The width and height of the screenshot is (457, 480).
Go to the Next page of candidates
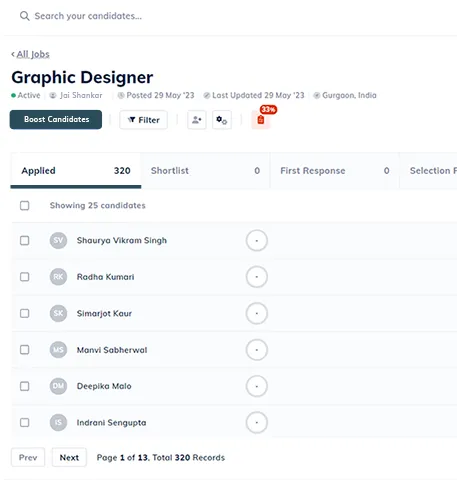(x=69, y=457)
